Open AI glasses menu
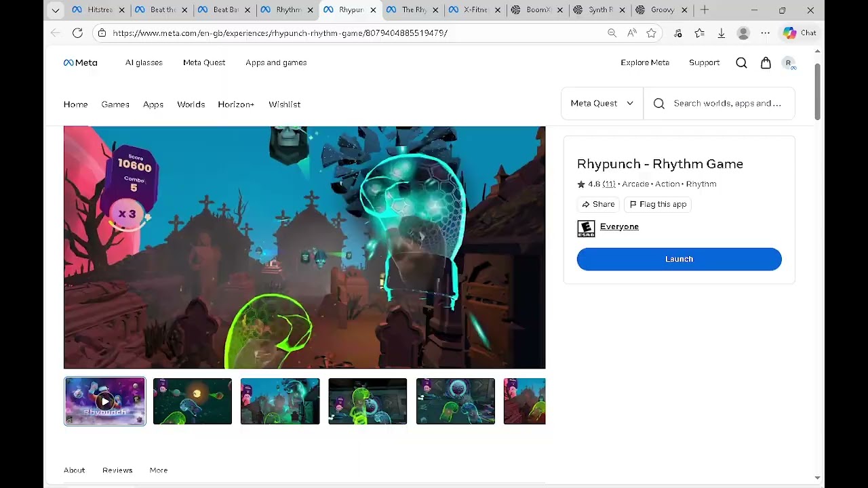 [144, 62]
